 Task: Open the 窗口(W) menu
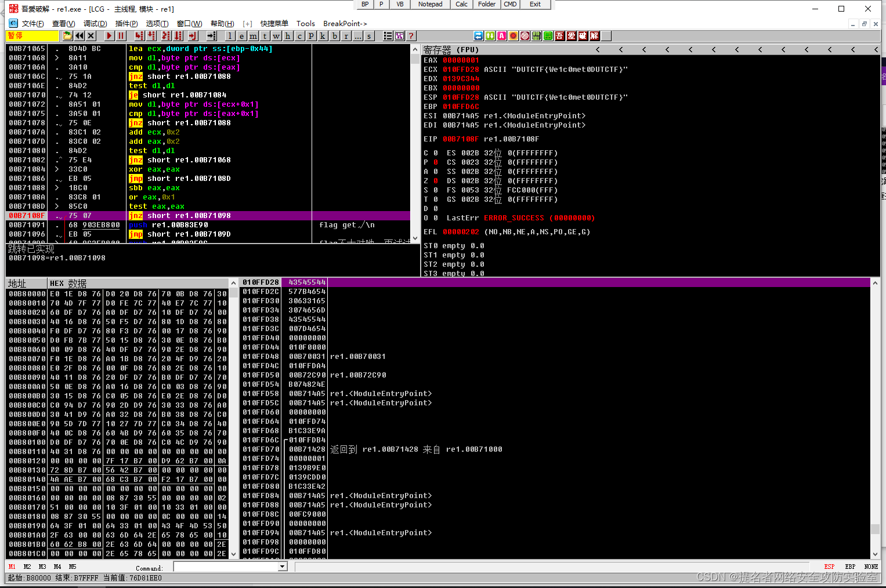(189, 24)
